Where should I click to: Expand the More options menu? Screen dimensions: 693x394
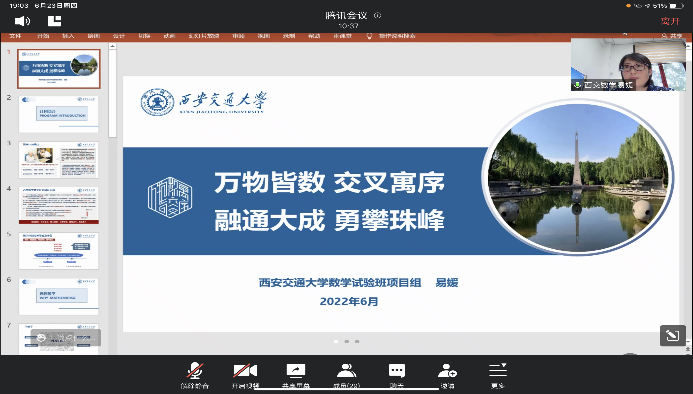click(x=498, y=375)
